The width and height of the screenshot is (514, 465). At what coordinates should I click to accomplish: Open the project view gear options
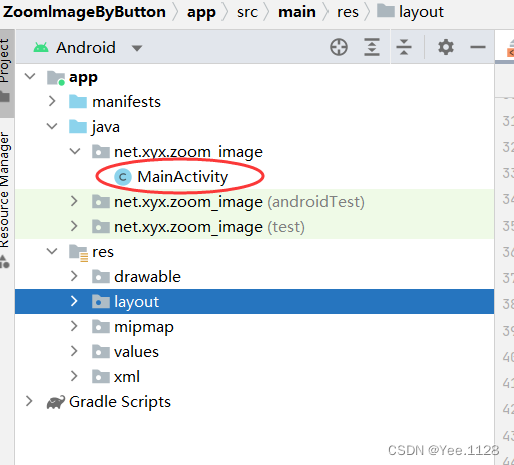point(446,47)
